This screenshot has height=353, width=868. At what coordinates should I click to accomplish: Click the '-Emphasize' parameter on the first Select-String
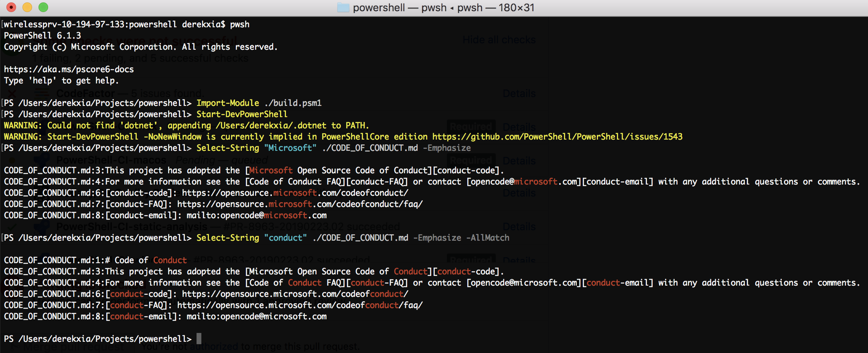pyautogui.click(x=447, y=148)
